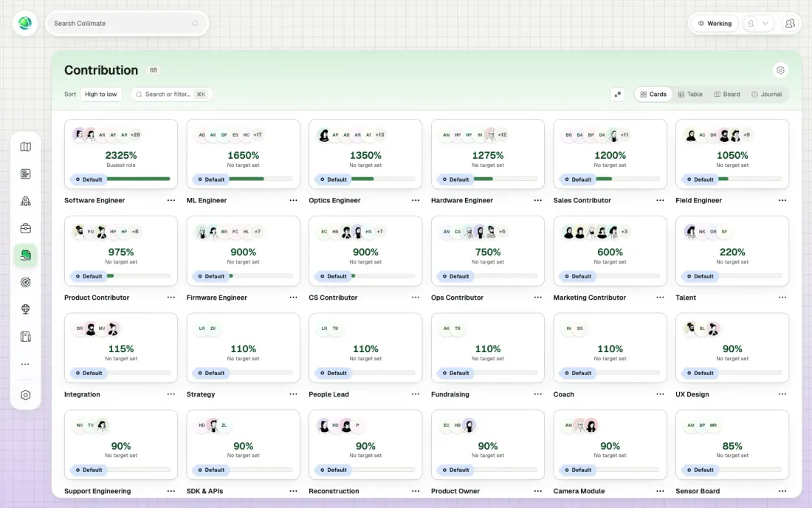
Task: Click Software Engineer contribution progress bar
Action: [x=138, y=179]
